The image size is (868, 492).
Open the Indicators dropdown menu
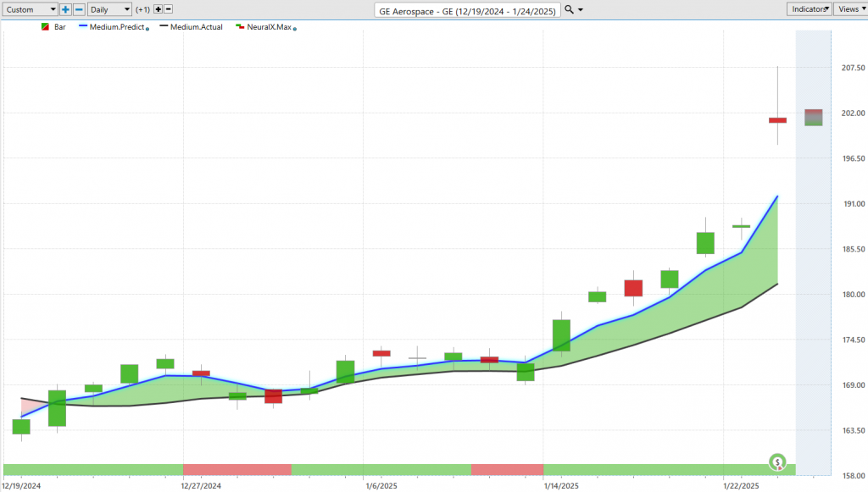[x=810, y=8]
